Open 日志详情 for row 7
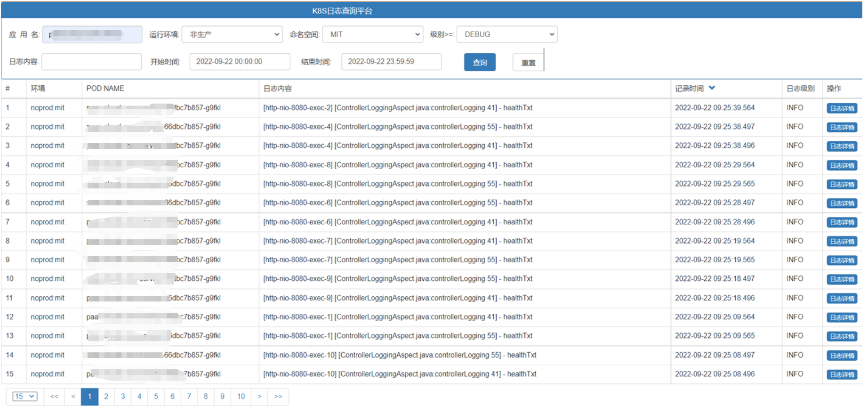Viewport: 868px width, 415px height. 842,222
